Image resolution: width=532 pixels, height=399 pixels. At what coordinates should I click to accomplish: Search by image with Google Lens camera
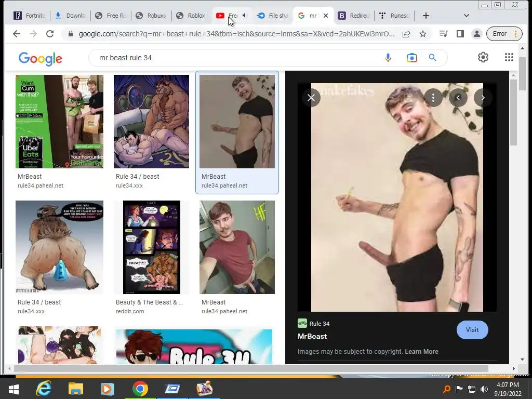pos(412,58)
